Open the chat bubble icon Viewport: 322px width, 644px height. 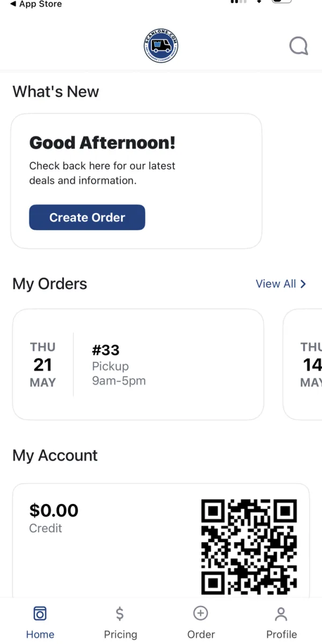click(x=299, y=46)
